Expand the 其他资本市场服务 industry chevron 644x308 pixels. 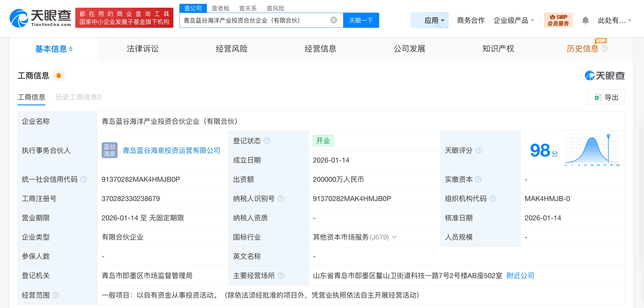tap(394, 237)
